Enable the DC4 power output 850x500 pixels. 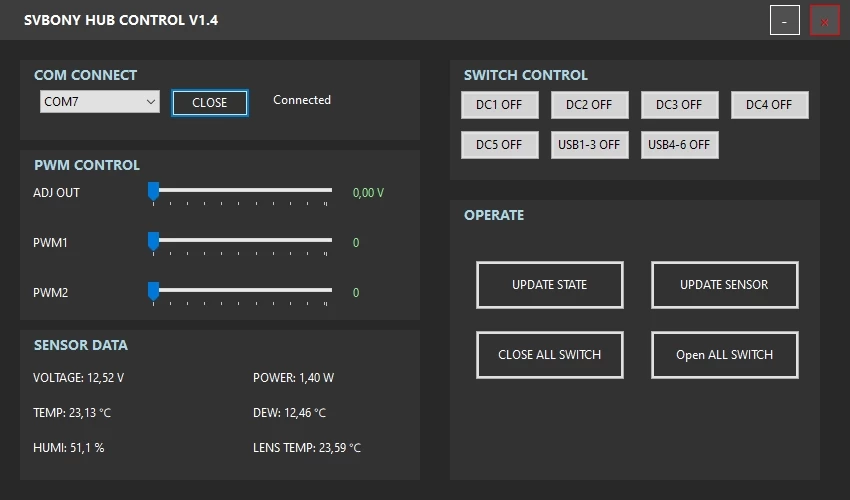click(x=769, y=105)
